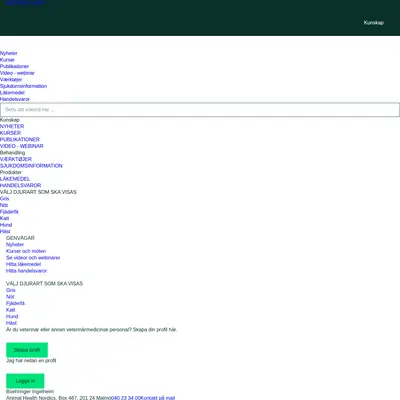This screenshot has height=400, width=400.
Task: Open the lowercase Handelsvaror link
Action: (15, 99)
